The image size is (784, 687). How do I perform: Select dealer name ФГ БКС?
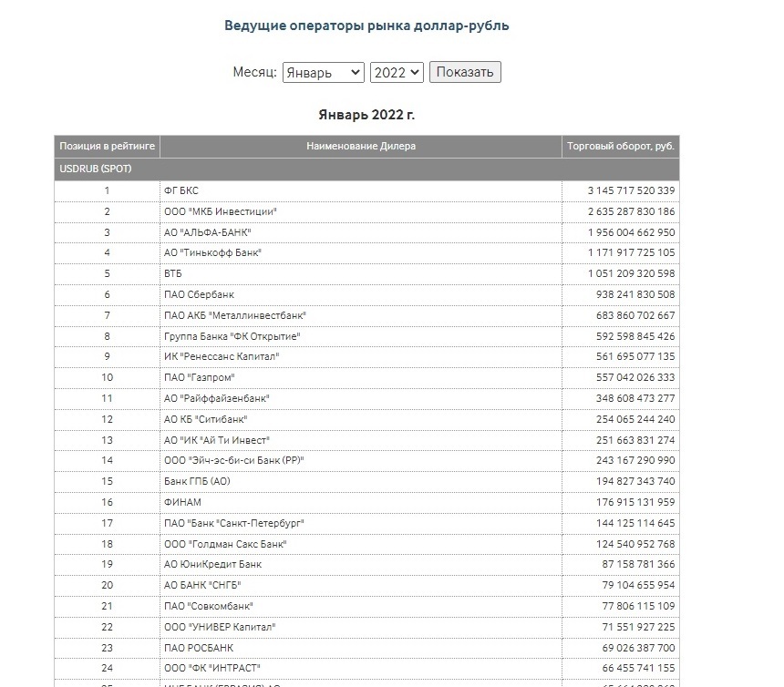181,190
